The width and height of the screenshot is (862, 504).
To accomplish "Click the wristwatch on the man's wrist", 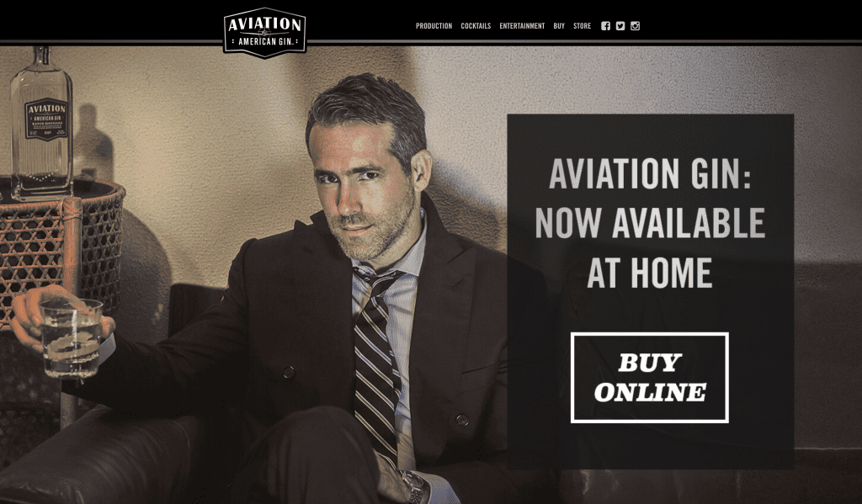I will tap(415, 487).
